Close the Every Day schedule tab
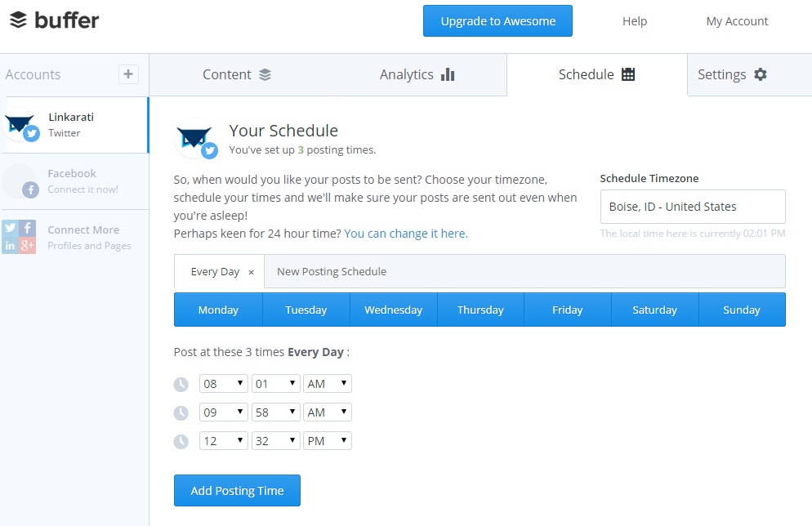 pyautogui.click(x=251, y=272)
